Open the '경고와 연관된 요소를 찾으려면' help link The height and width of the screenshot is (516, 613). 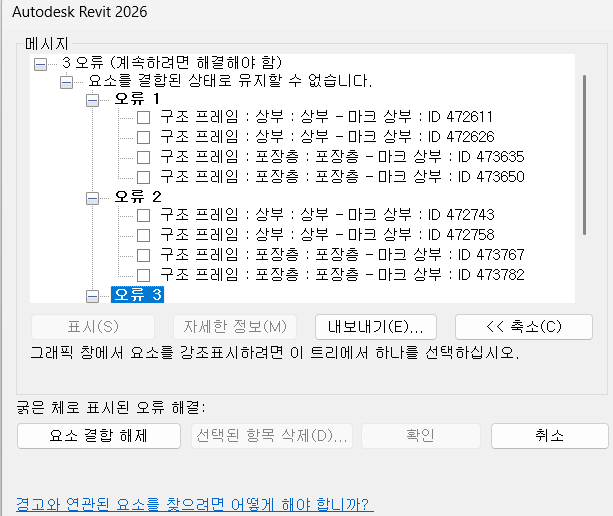pos(194,504)
